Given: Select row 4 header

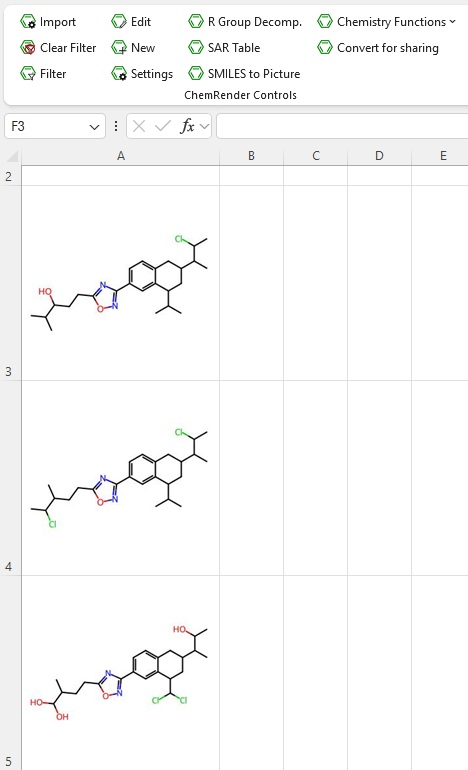Looking at the screenshot, I should point(10,478).
